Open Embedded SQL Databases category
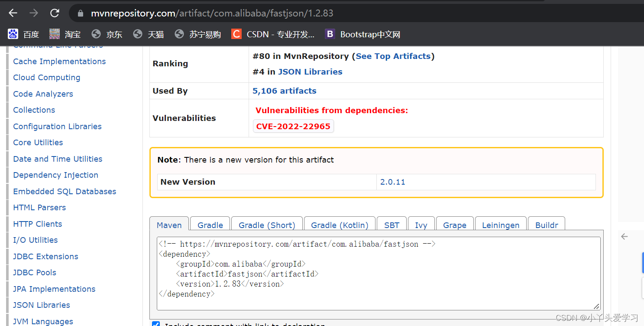 [65, 191]
